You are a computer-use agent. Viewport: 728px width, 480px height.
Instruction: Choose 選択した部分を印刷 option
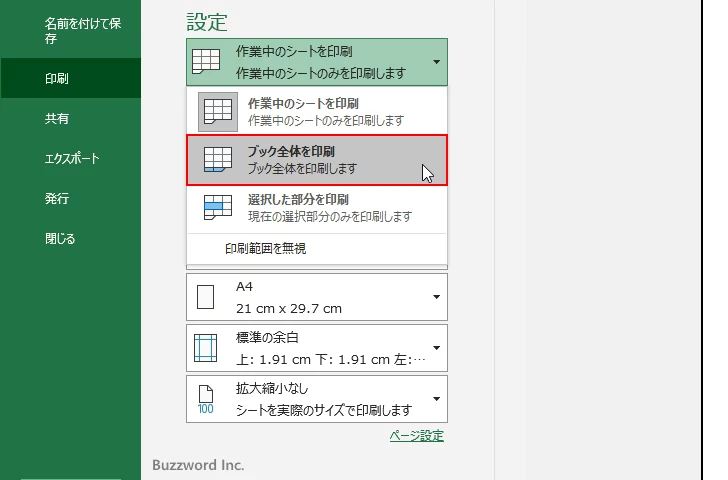click(x=317, y=208)
